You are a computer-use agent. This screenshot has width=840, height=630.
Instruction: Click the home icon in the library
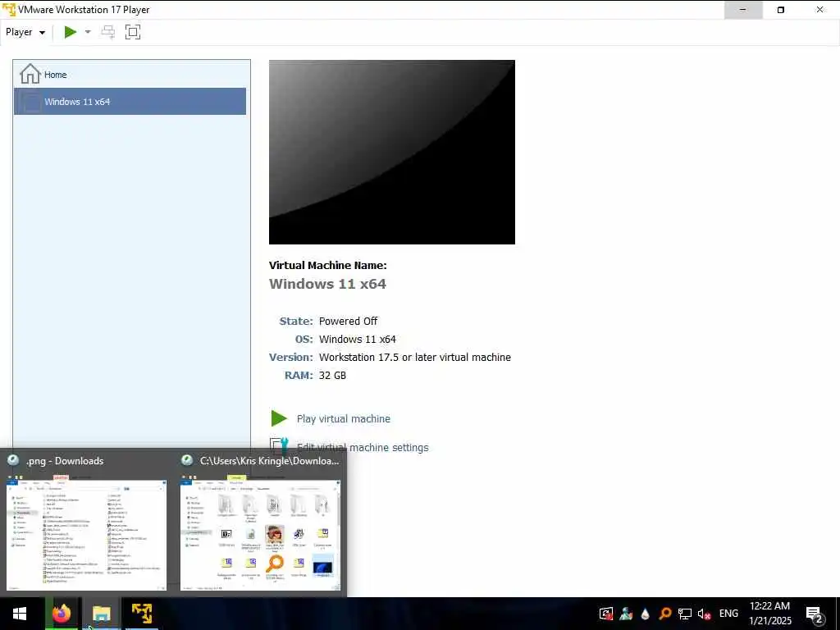point(30,74)
